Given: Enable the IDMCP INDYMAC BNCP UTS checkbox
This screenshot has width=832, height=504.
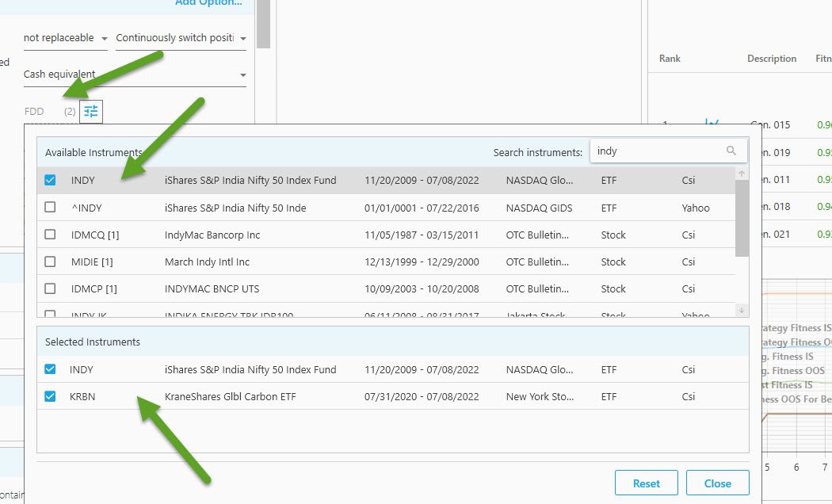Looking at the screenshot, I should (x=51, y=288).
